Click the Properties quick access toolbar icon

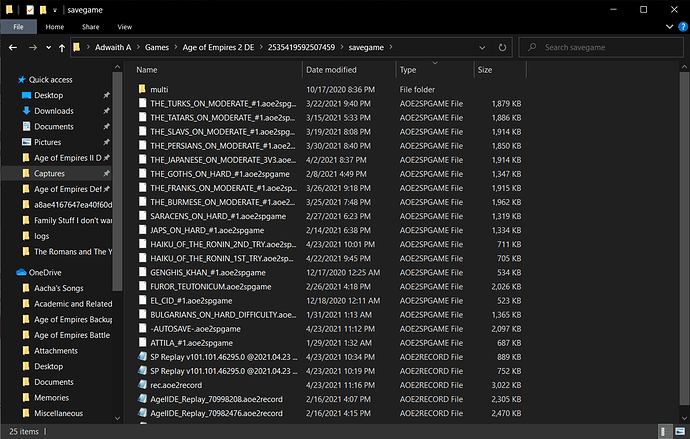30,10
